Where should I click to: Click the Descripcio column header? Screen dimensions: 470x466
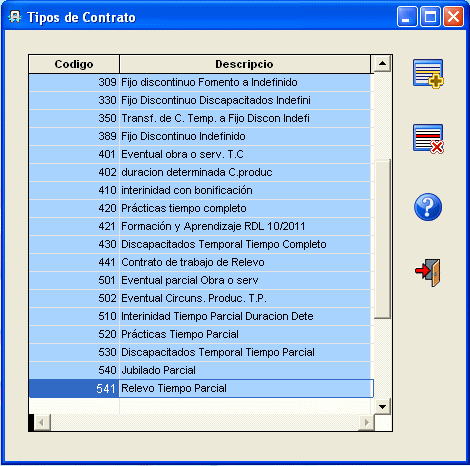pos(244,64)
